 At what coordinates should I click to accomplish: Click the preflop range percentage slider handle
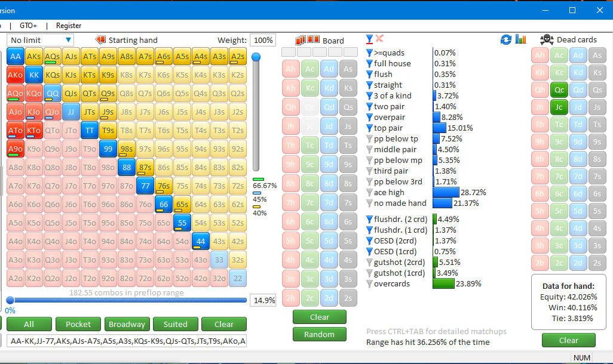coord(10,300)
